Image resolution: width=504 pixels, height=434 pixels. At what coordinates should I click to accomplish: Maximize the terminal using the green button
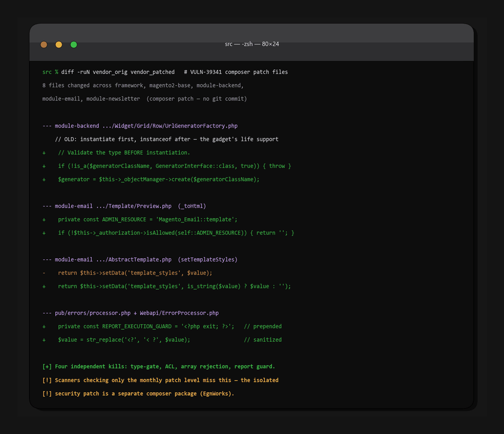point(74,44)
